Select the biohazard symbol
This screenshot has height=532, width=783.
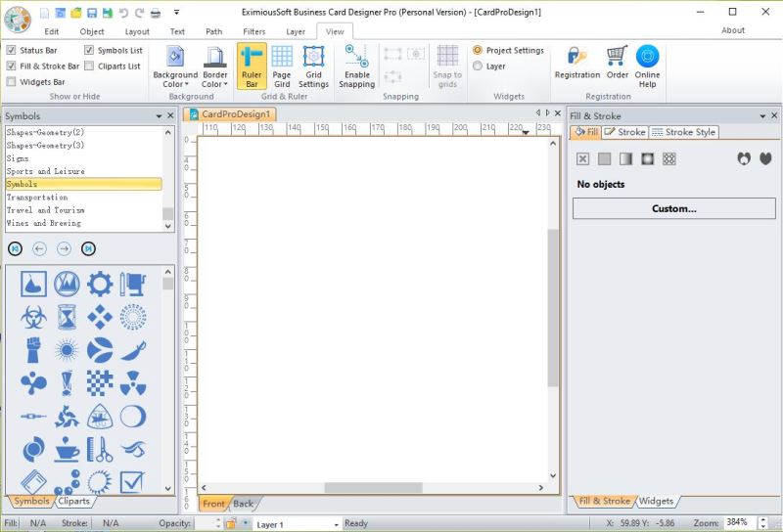point(33,317)
